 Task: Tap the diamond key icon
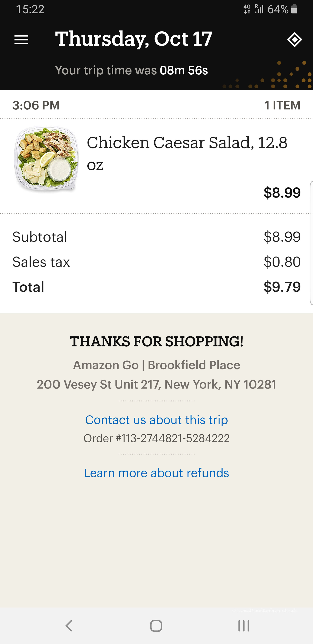coord(294,40)
